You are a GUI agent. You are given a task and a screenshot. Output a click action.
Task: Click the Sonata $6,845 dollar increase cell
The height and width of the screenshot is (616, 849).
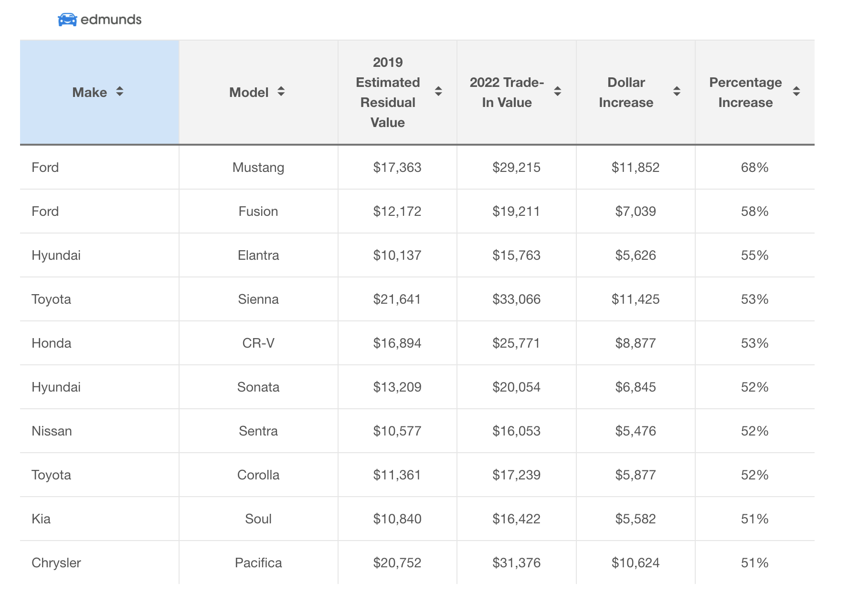635,387
